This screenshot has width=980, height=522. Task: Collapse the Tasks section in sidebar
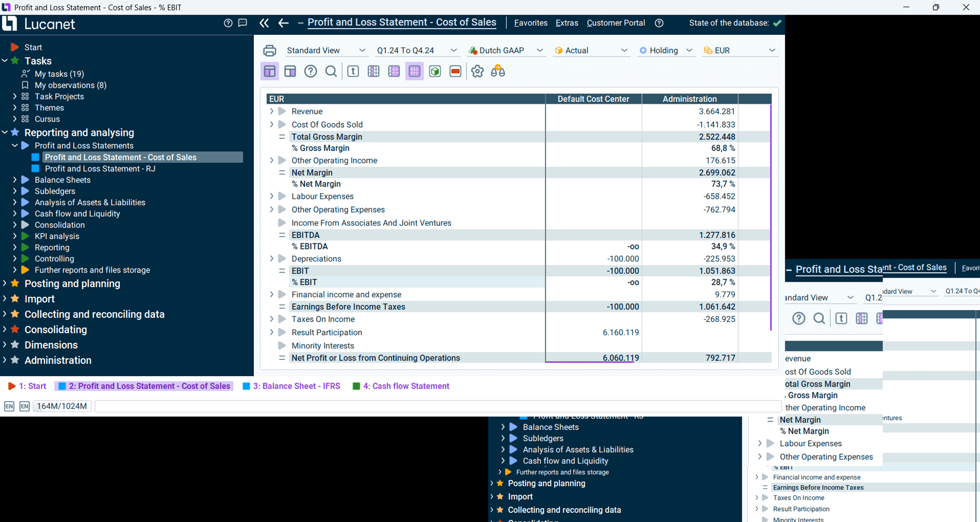pos(5,61)
